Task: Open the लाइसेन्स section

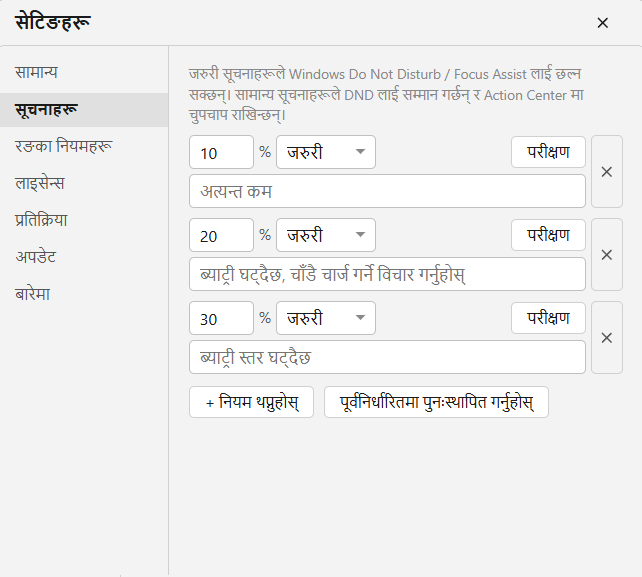Action: coord(84,183)
